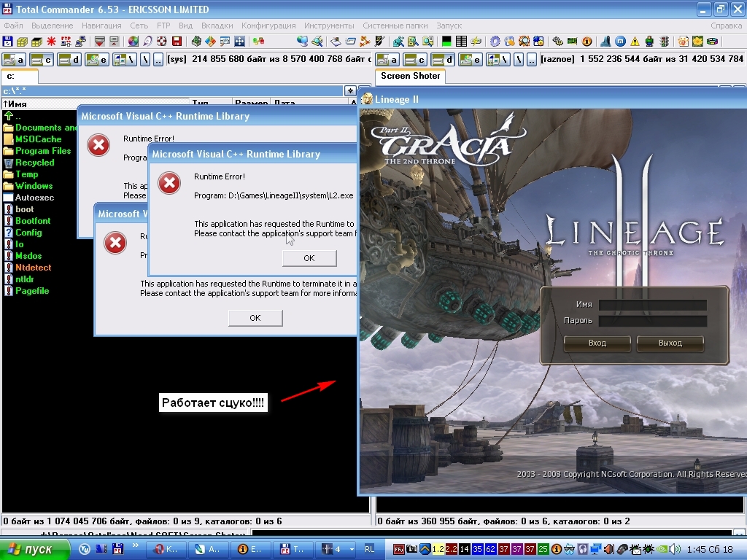Open the Конфигурация menu

[x=268, y=26]
